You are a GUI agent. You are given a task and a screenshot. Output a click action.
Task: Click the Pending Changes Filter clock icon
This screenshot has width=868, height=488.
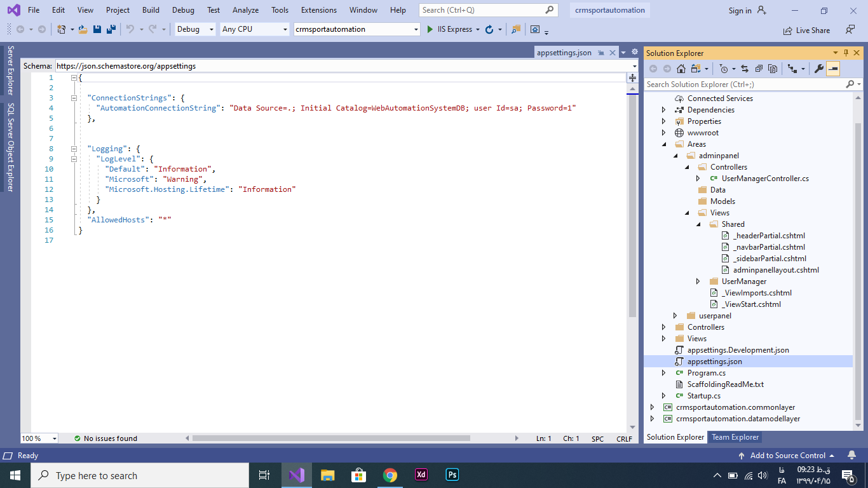point(724,69)
